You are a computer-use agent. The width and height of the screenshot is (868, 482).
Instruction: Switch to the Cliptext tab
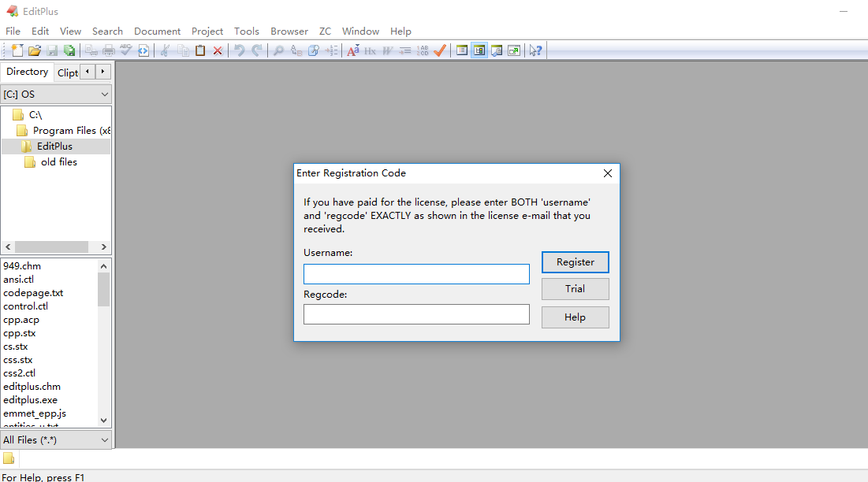pyautogui.click(x=68, y=72)
